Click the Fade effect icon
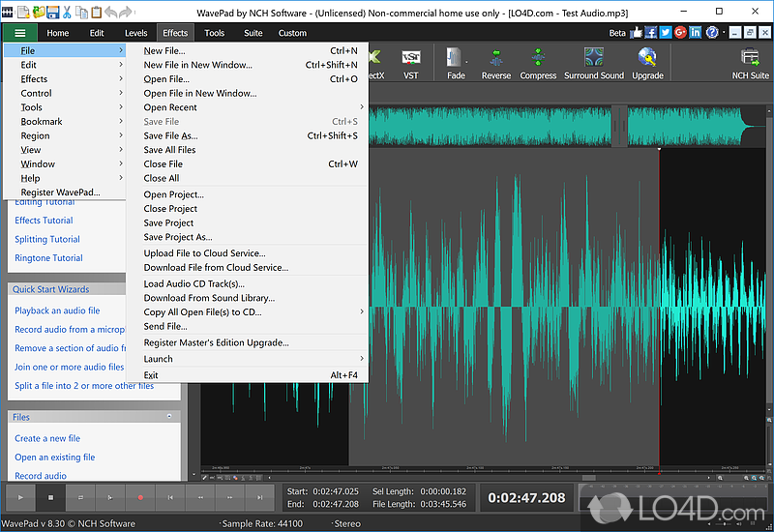 pyautogui.click(x=456, y=60)
